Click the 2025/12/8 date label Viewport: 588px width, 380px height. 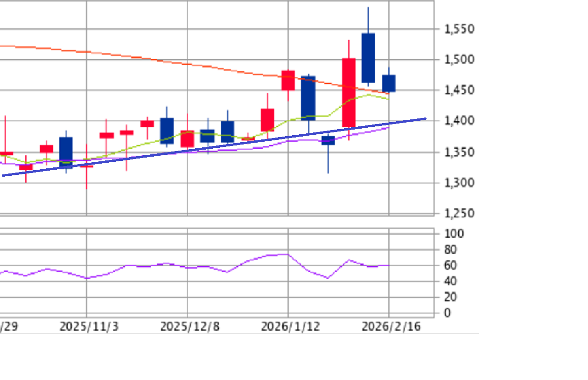tap(189, 326)
